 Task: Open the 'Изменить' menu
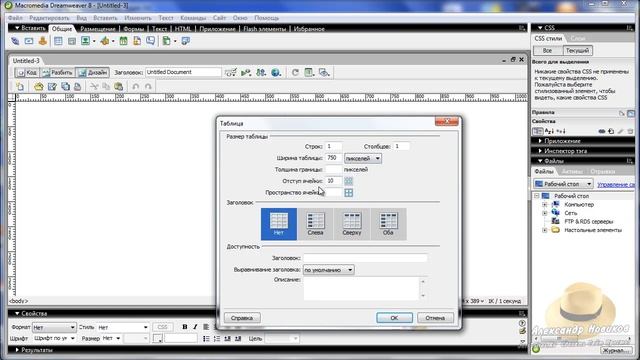click(x=138, y=18)
